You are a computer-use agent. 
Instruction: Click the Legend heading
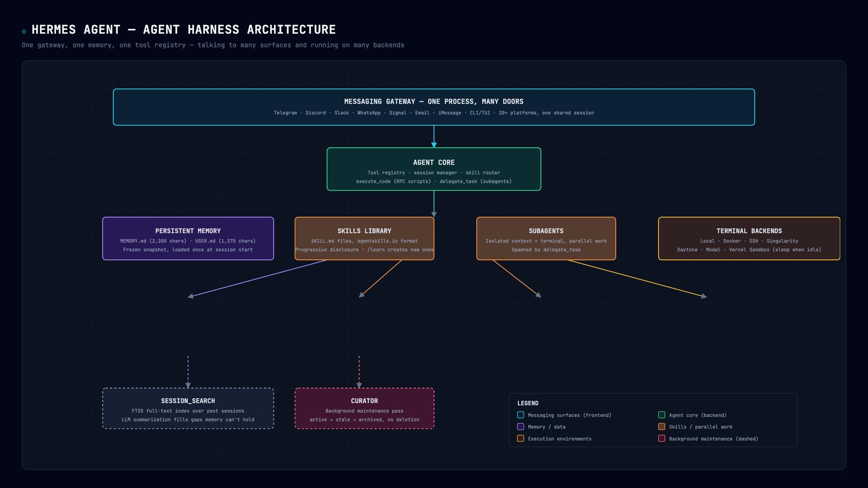click(x=528, y=403)
